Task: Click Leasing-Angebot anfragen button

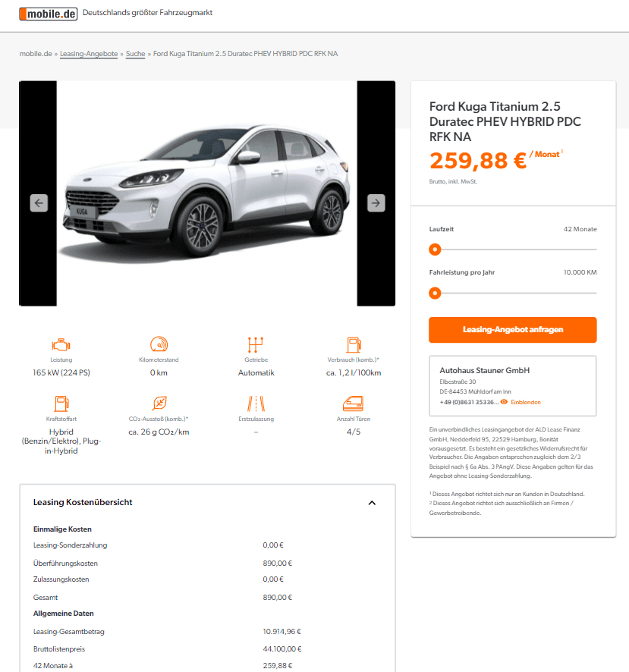Action: coord(513,330)
